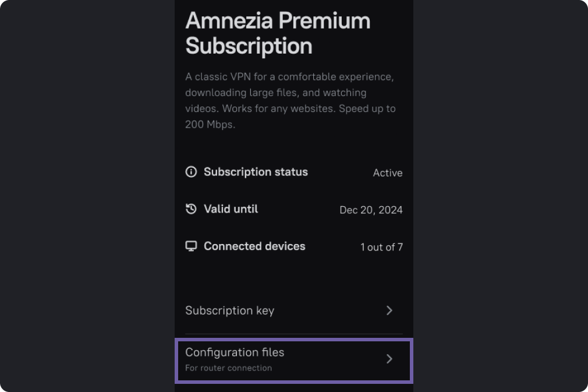Select the Valid until label

(231, 209)
